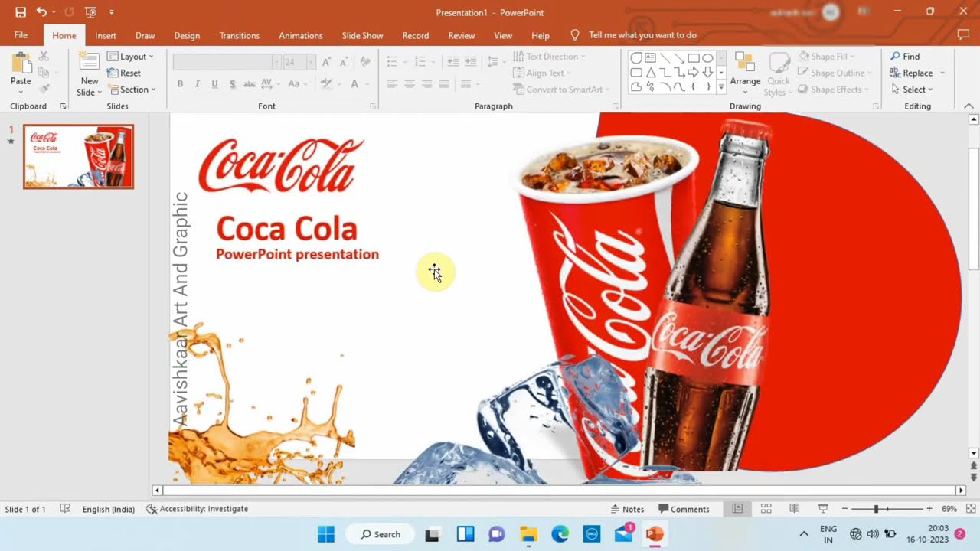
Task: Choose the down arrow shape in Shapes gallery
Action: [708, 73]
